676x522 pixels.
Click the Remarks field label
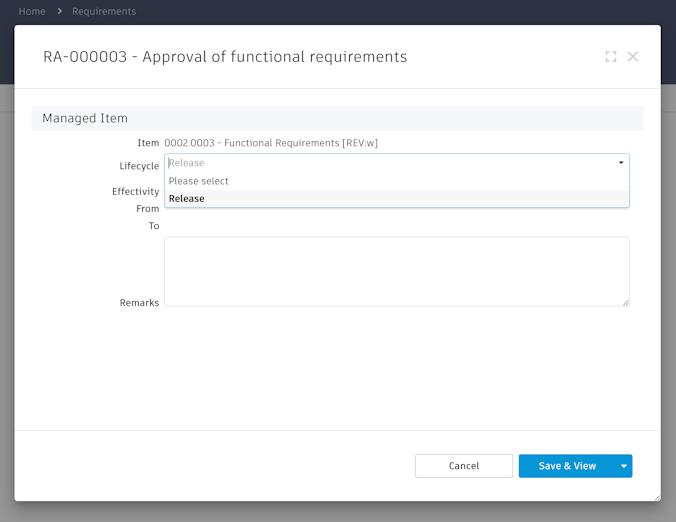(x=139, y=303)
